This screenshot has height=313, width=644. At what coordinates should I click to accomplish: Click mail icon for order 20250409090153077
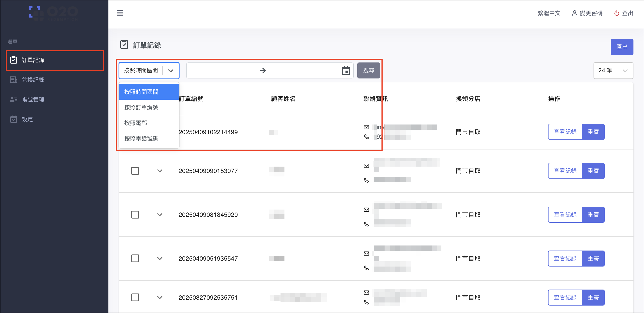click(x=366, y=166)
